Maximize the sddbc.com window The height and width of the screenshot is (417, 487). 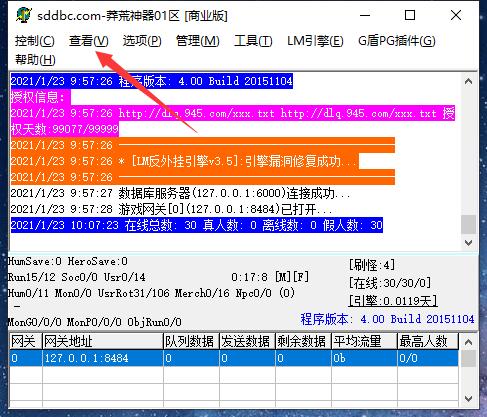coord(410,15)
